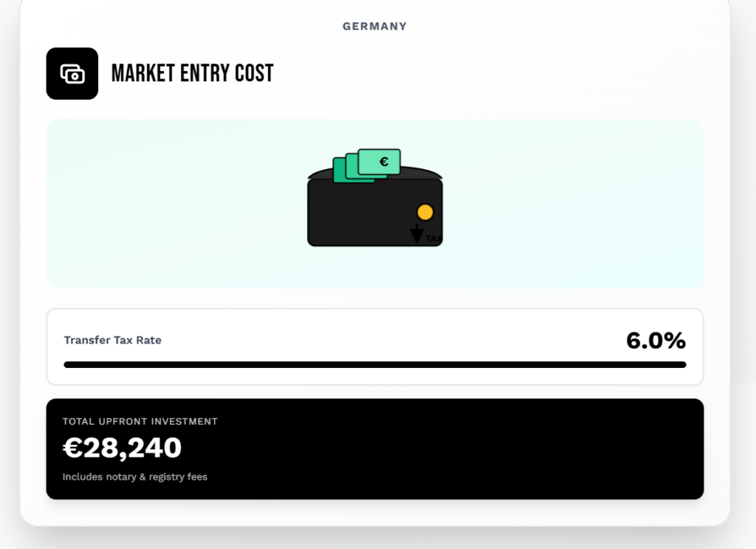Click the MARKET ENTRY COST heading

pos(192,74)
